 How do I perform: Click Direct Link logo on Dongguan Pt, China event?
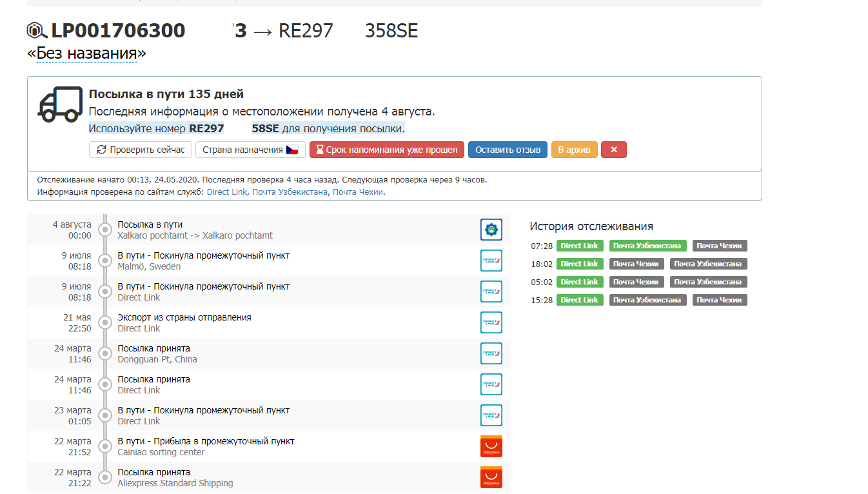click(x=491, y=353)
